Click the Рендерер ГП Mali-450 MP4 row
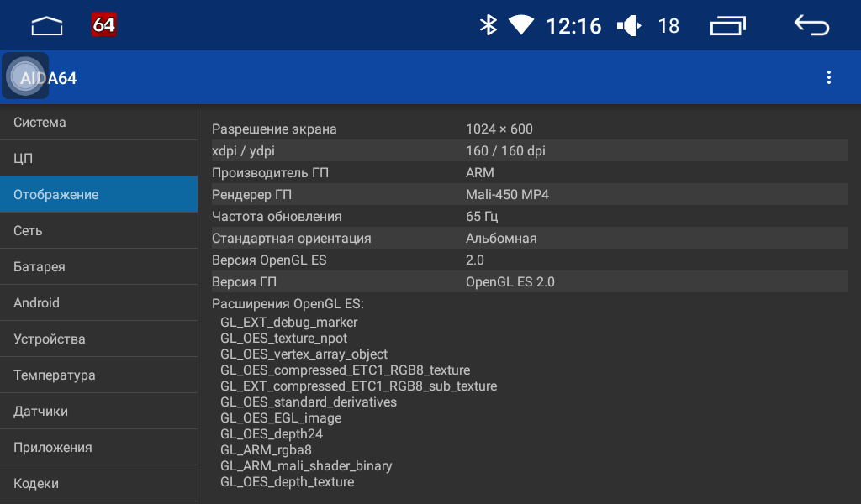This screenshot has width=861, height=504. (528, 195)
